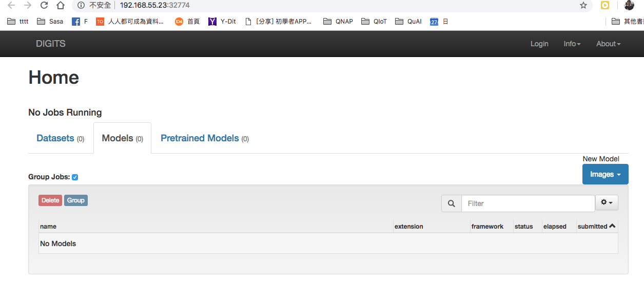Click Login in the navbar
The image size is (644, 298).
click(539, 44)
